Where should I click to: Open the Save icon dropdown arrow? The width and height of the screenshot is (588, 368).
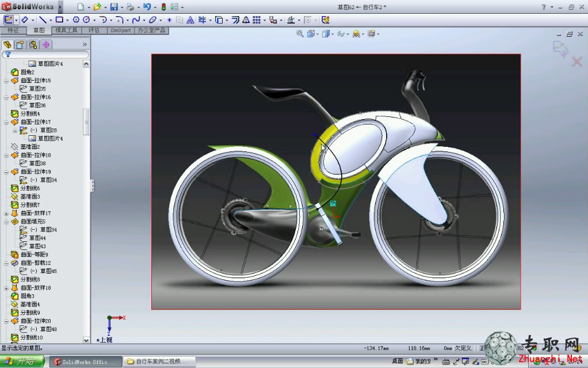click(x=121, y=7)
